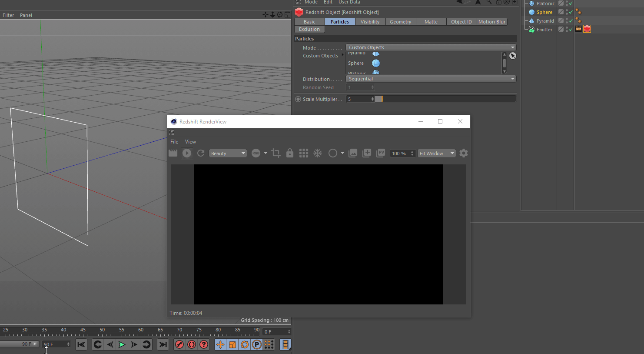Viewport: 644px width, 354px height.
Task: Toggle Emitter editor visibility dots
Action: tap(567, 30)
